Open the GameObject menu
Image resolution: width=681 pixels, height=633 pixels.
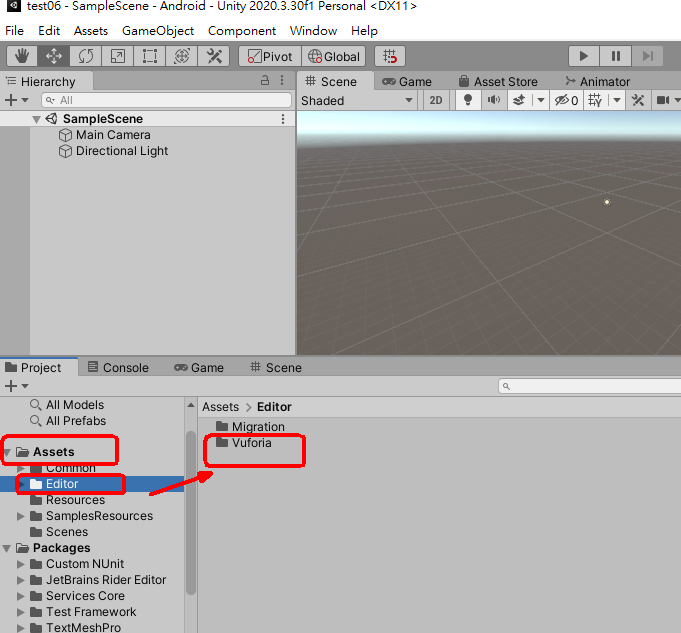click(x=158, y=31)
